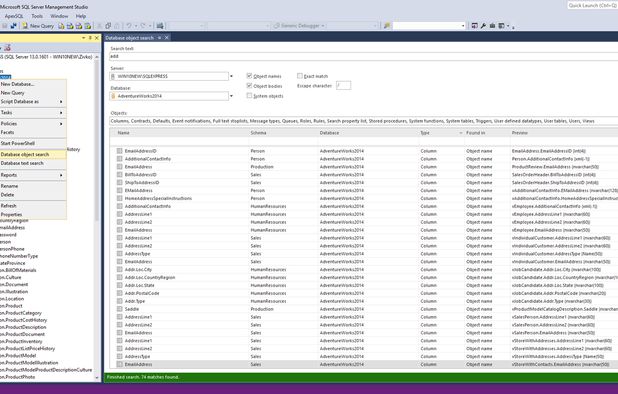Toggle the Object bodies checkbox
The image size is (618, 394).
point(249,85)
